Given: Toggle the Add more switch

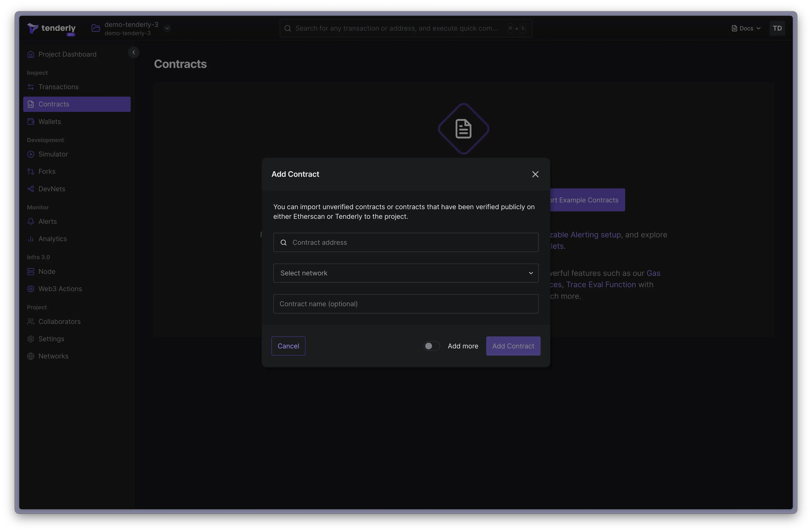Looking at the screenshot, I should [432, 346].
